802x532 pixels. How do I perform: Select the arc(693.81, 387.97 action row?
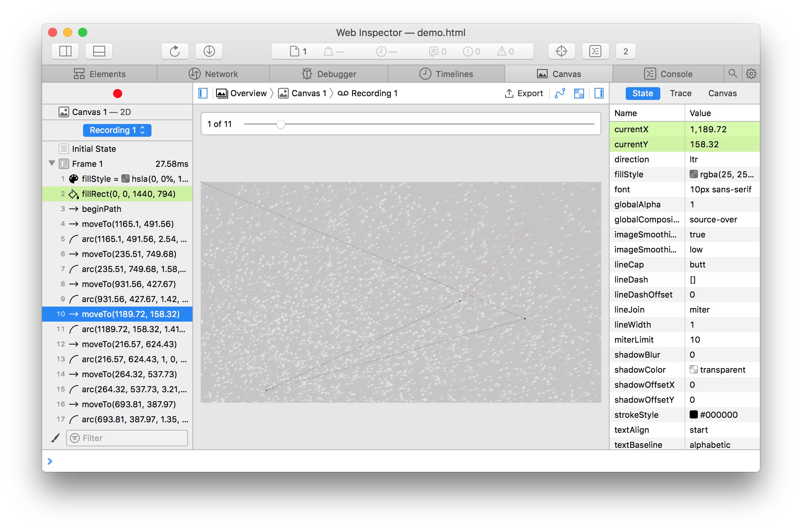click(117, 419)
